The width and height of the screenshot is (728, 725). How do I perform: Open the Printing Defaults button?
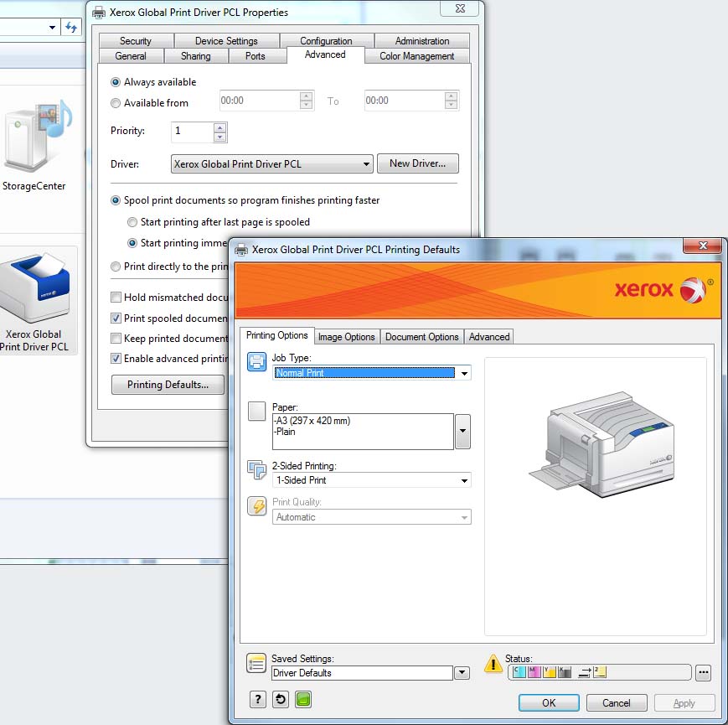coord(168,385)
